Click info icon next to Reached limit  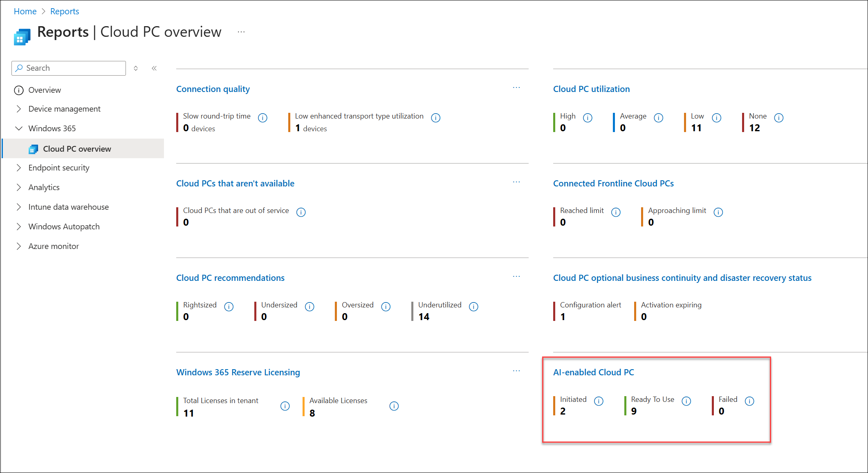616,212
